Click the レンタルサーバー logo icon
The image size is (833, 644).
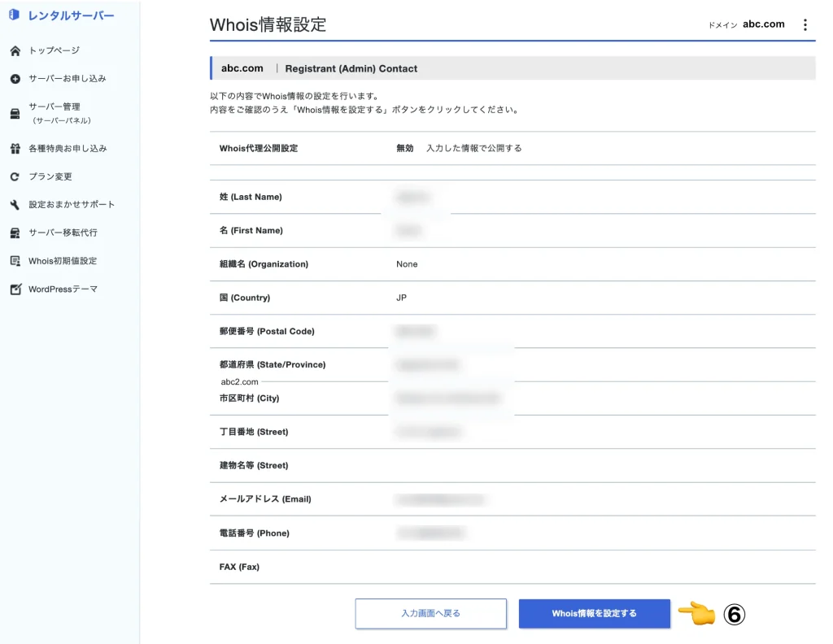click(12, 15)
